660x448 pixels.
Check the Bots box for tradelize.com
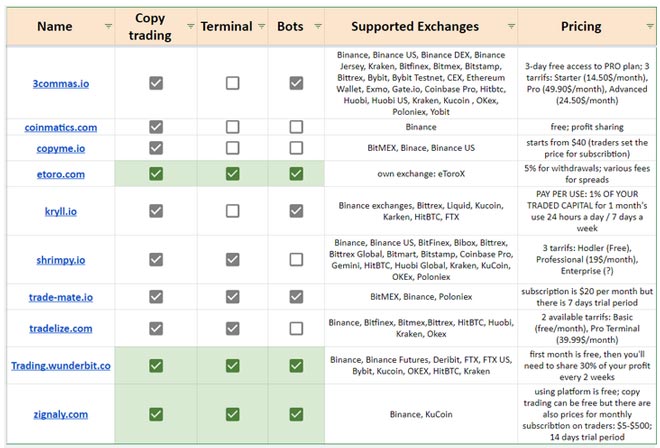point(296,328)
